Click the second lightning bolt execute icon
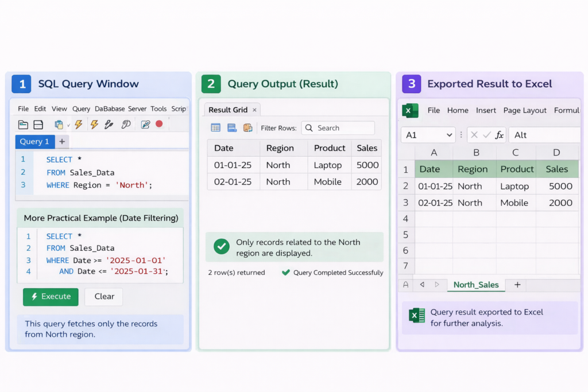The image size is (588, 392). click(x=94, y=125)
